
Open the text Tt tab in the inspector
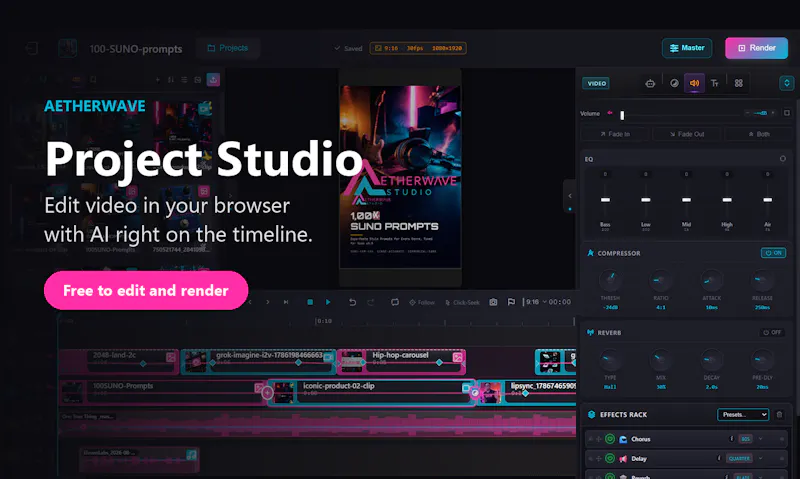pos(715,83)
